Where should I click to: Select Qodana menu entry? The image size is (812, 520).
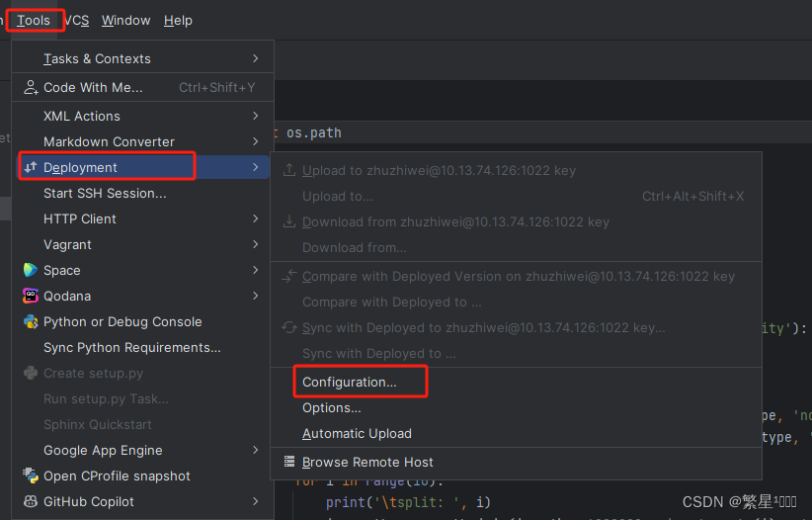[x=143, y=296]
